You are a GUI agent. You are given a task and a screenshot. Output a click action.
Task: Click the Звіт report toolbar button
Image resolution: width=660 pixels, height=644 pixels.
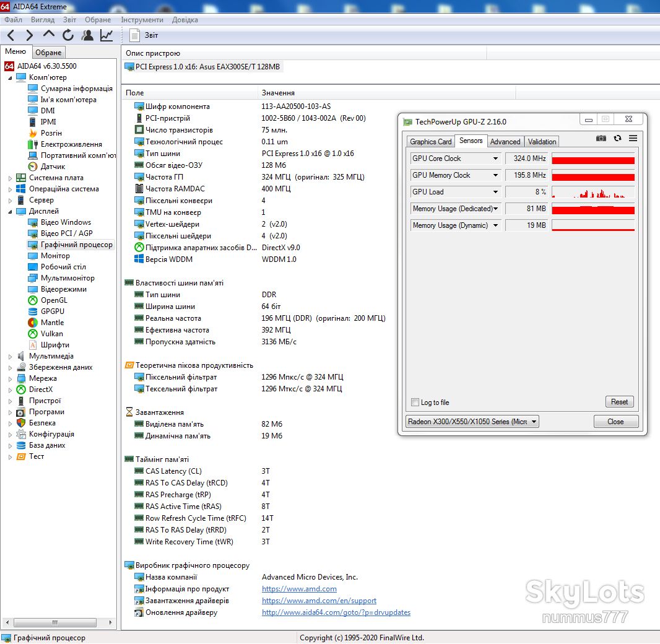click(144, 35)
